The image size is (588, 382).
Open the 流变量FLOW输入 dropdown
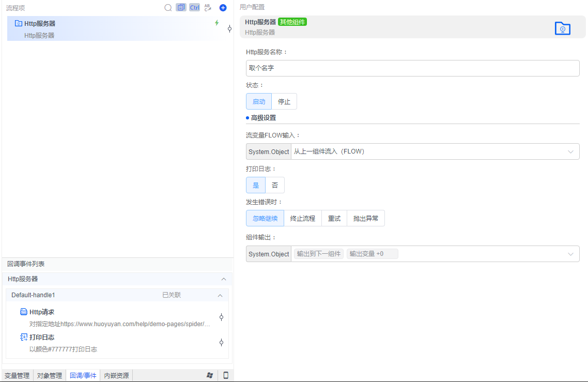point(570,151)
